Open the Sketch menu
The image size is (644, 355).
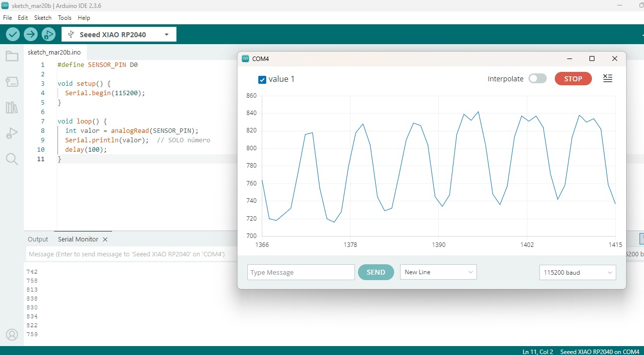(43, 17)
